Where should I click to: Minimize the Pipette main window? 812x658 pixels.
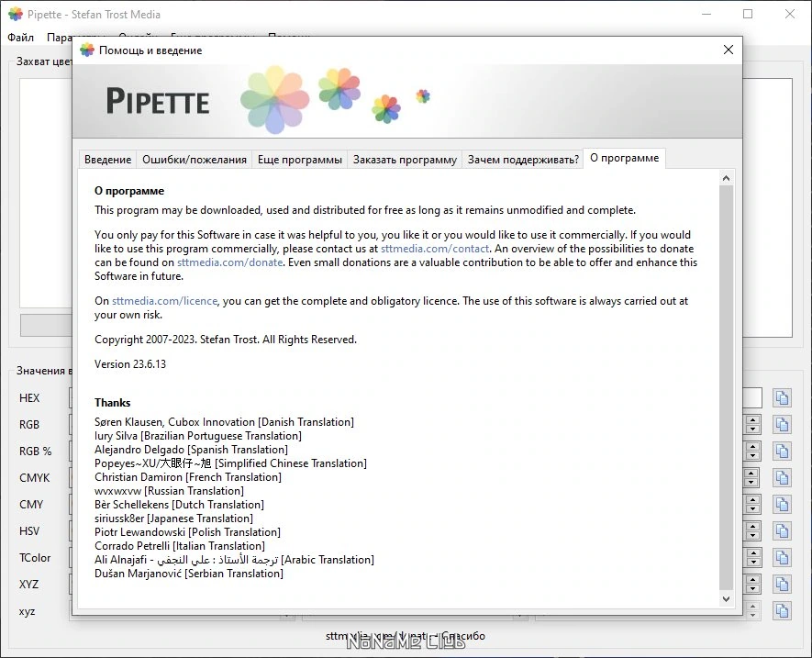[x=706, y=14]
